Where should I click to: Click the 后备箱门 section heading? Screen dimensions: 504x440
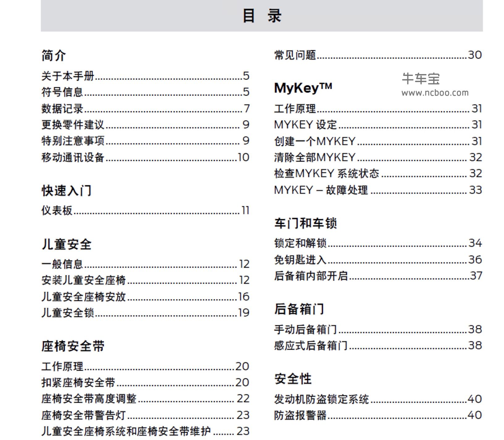click(299, 309)
